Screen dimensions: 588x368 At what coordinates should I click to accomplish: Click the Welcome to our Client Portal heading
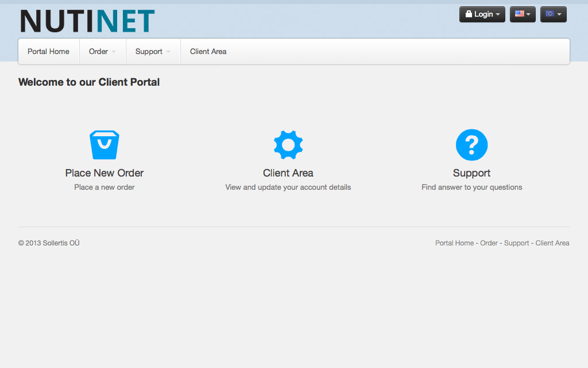89,82
